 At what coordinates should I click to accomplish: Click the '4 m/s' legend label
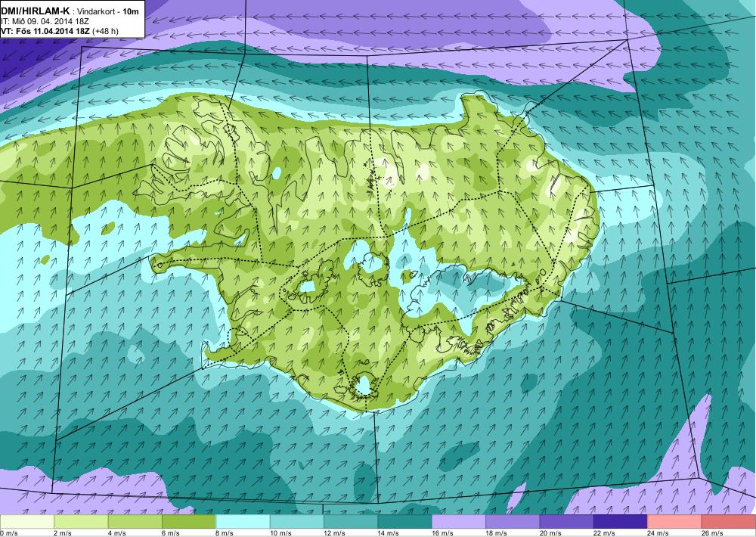click(x=117, y=533)
